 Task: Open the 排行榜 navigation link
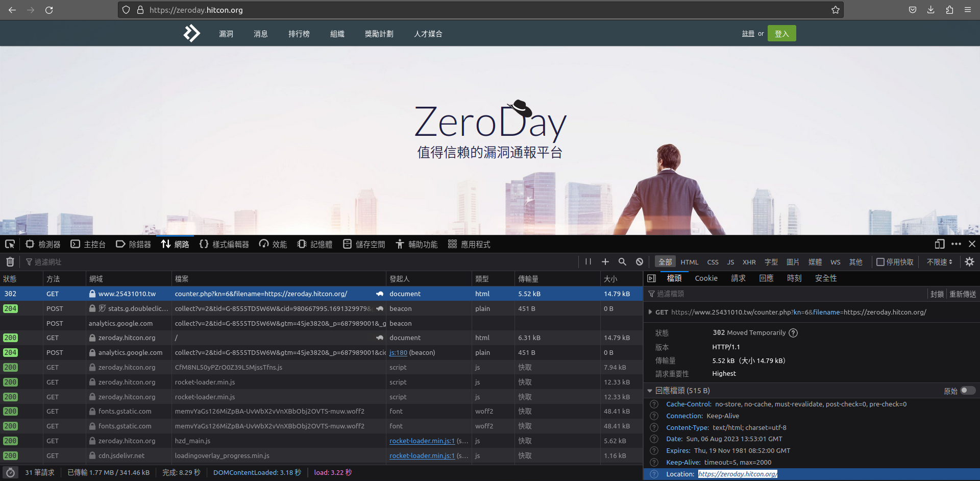point(299,34)
